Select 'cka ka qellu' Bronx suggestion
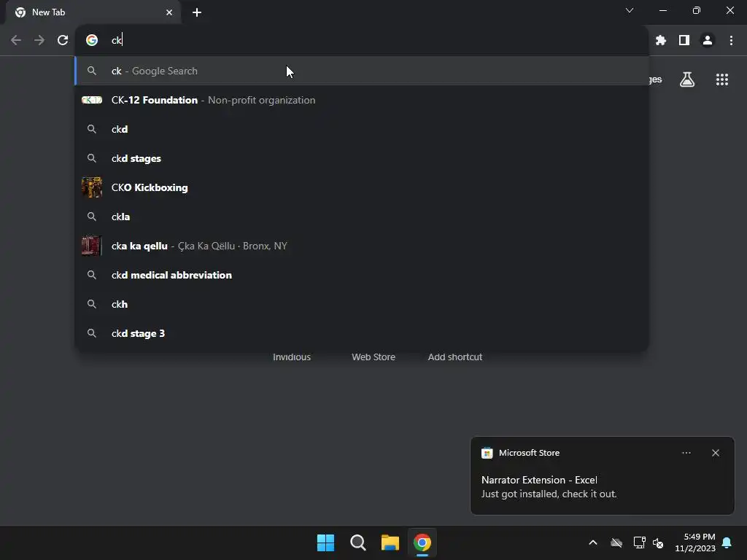This screenshot has width=747, height=560. point(362,246)
